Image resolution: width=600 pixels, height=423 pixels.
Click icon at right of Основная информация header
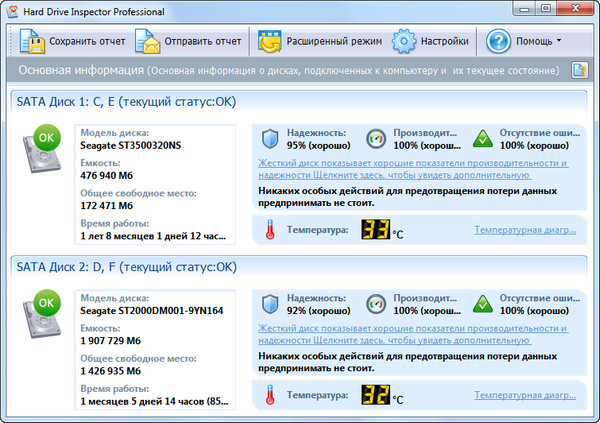[x=579, y=71]
